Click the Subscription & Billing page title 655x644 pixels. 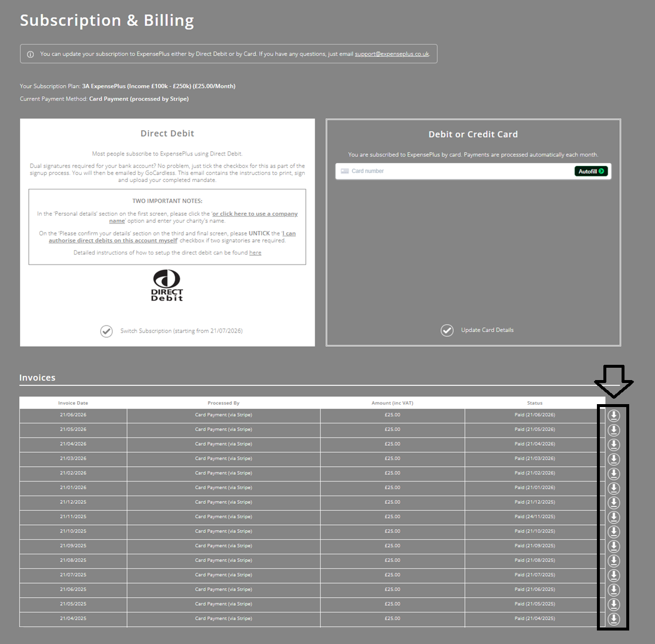pos(107,21)
